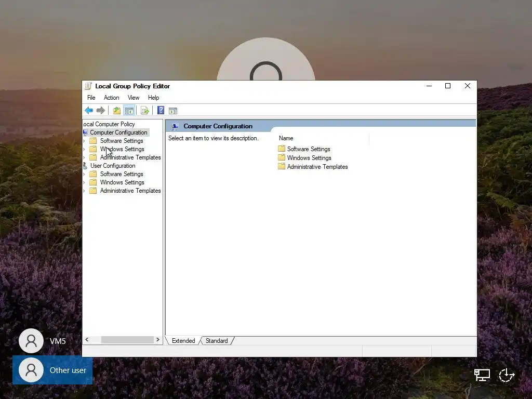Click the Forward arrow toolbar icon

[x=101, y=110]
